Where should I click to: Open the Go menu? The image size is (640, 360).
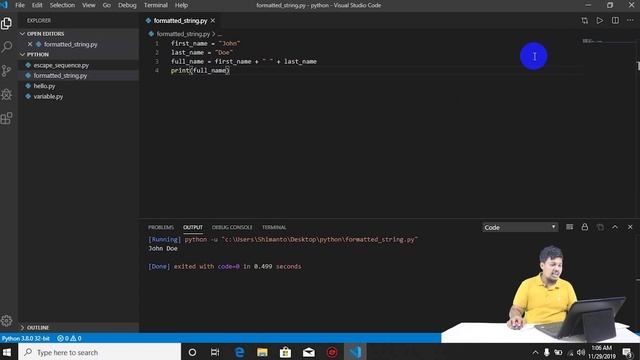click(107, 5)
